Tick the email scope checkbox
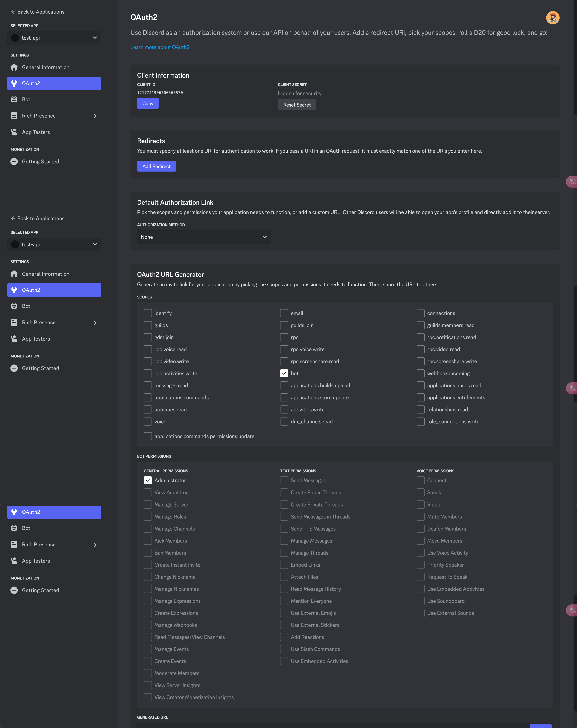Screen dimensions: 577x728 [284, 313]
